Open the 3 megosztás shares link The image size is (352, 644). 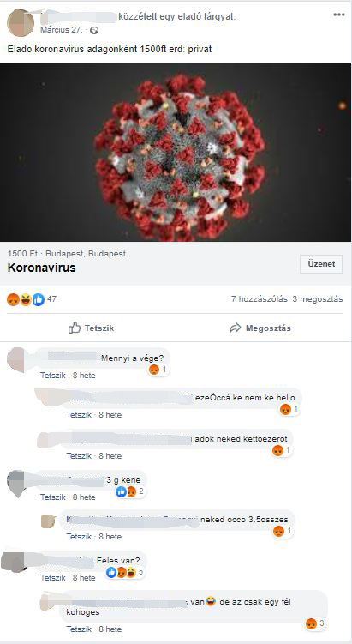[x=318, y=299]
